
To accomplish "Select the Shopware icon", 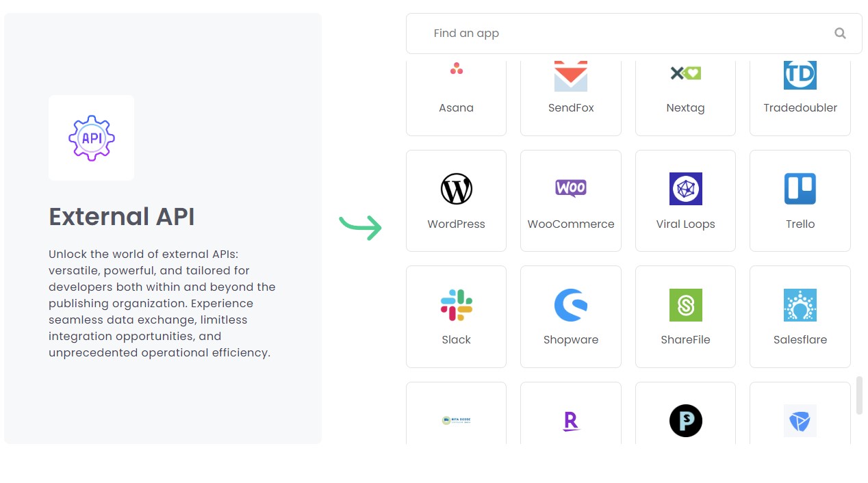I will [571, 305].
